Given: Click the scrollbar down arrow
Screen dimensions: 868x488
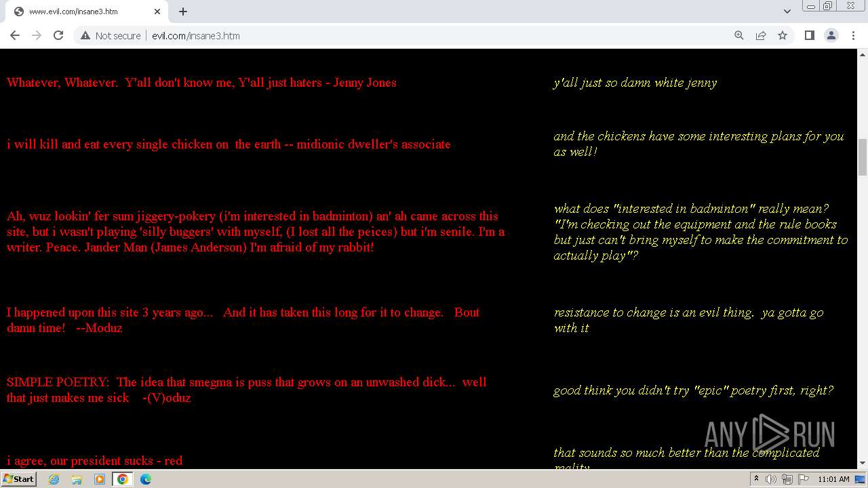Looking at the screenshot, I should [x=863, y=463].
